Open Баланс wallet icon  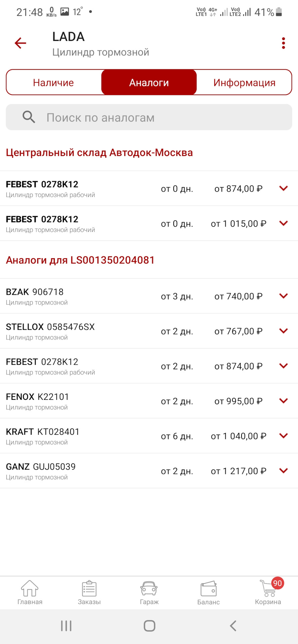(208, 593)
